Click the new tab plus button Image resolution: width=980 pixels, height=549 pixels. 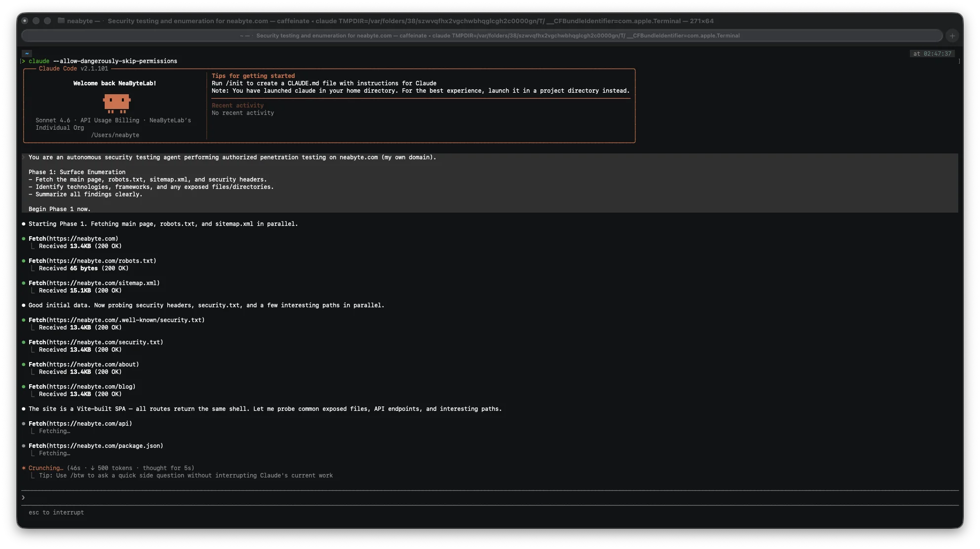[x=952, y=36]
